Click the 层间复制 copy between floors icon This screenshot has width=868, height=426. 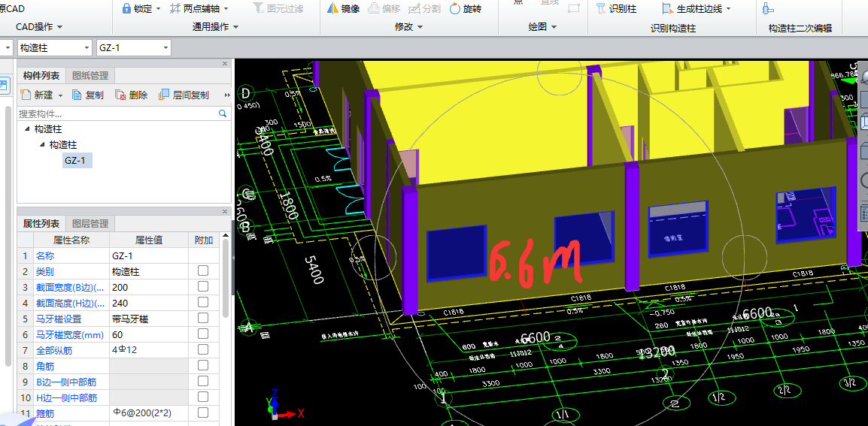point(163,95)
